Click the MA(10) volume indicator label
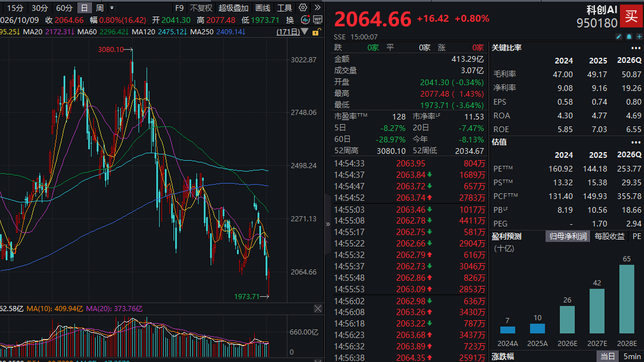Screen dimensions: 644x362 click(x=54, y=309)
